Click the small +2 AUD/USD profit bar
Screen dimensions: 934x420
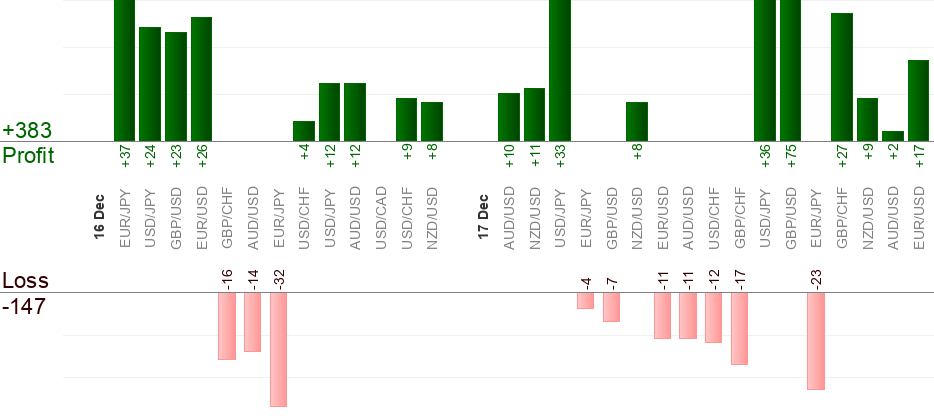point(893,136)
